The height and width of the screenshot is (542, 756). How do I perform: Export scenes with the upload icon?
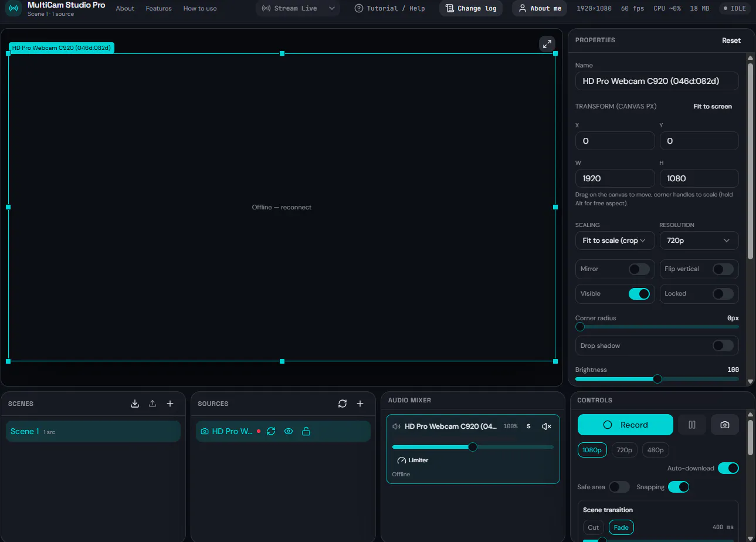click(152, 404)
